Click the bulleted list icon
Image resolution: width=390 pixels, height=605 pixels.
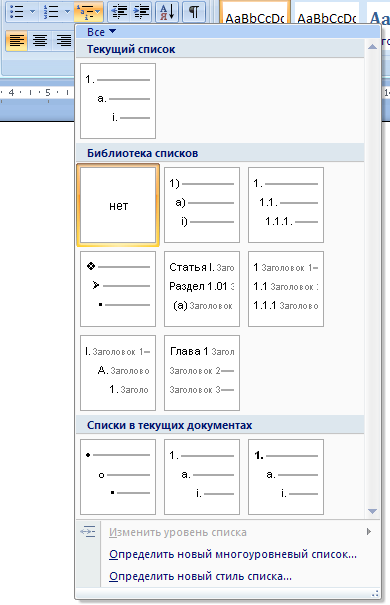pyautogui.click(x=17, y=12)
